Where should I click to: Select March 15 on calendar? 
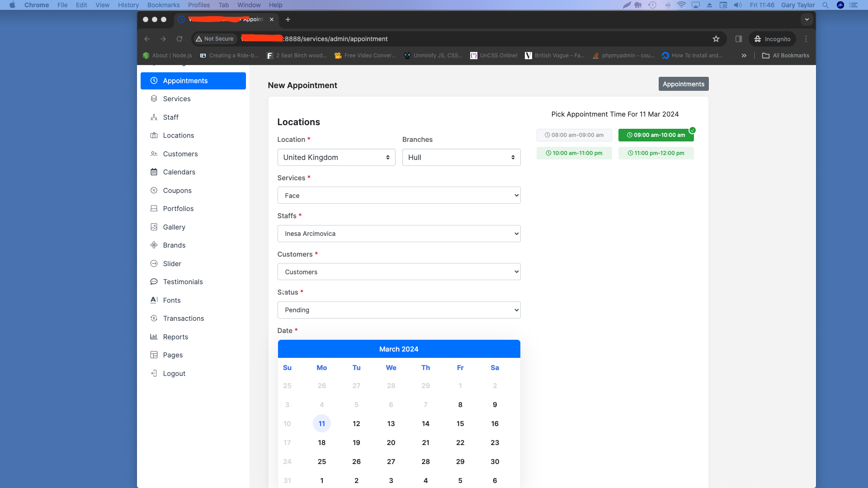(x=460, y=423)
